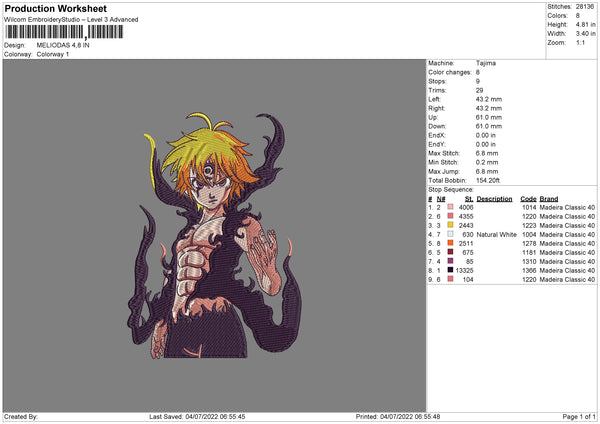Image resolution: width=600 pixels, height=424 pixels.
Task: Click the Min Stitch value 0.2 mm
Action: (487, 163)
